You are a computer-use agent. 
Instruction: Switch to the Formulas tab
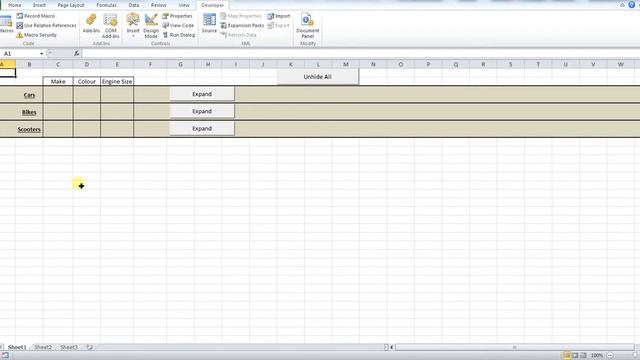107,5
